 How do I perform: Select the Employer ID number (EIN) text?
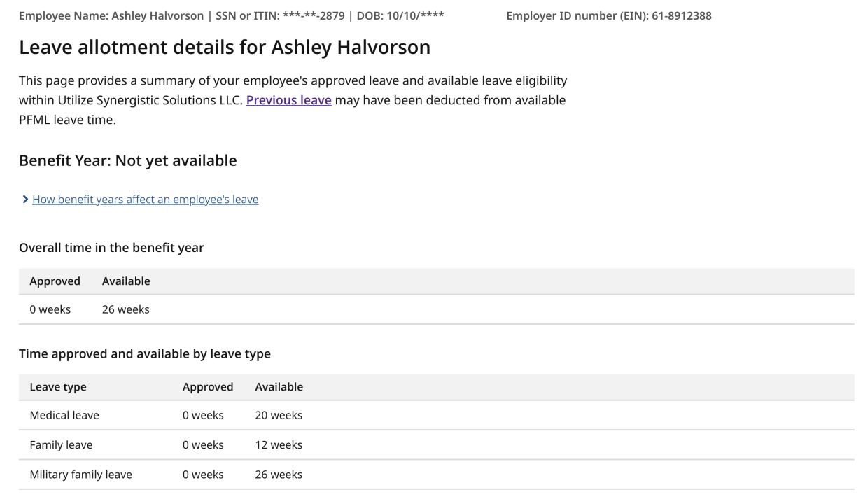[608, 15]
